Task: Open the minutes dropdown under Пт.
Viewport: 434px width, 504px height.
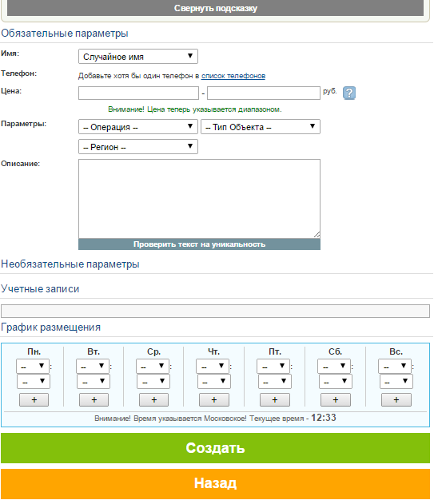Action: (x=275, y=382)
